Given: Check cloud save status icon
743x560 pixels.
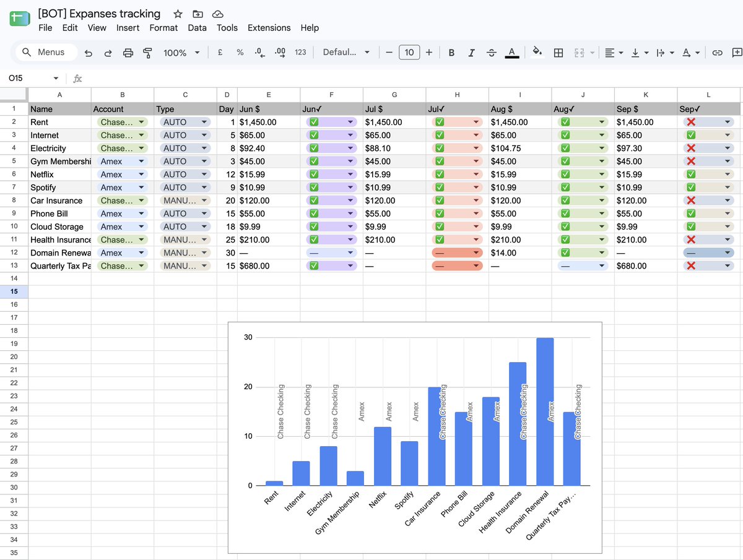Looking at the screenshot, I should click(217, 14).
